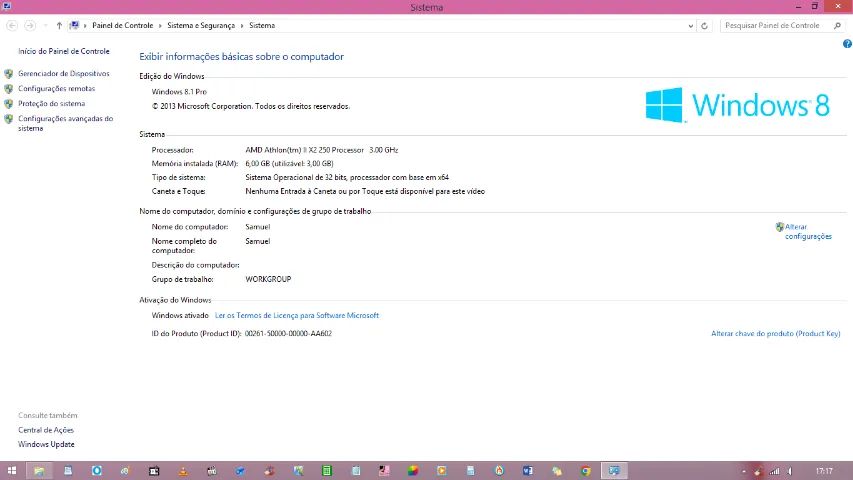853x480 pixels.
Task: Click the Alterar configurações link
Action: [x=808, y=231]
